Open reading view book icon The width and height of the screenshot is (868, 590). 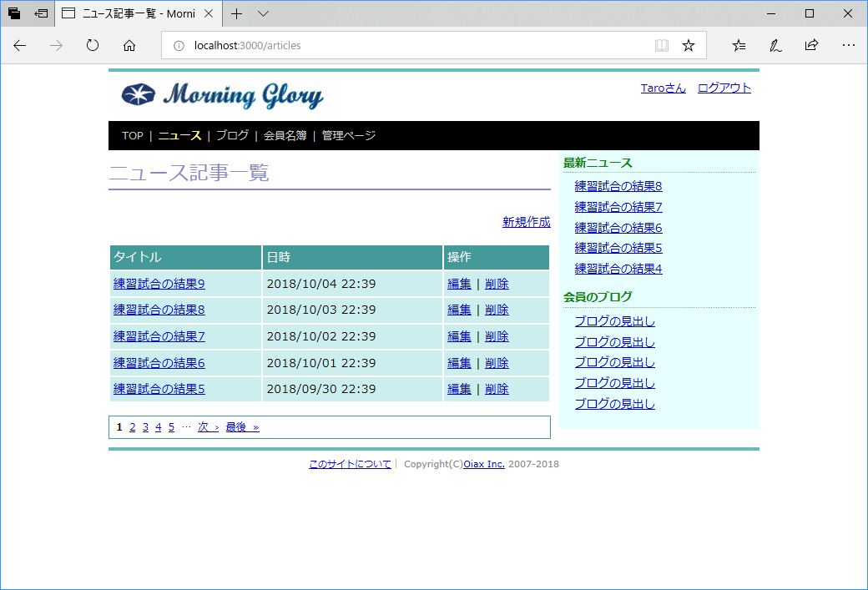coord(662,45)
